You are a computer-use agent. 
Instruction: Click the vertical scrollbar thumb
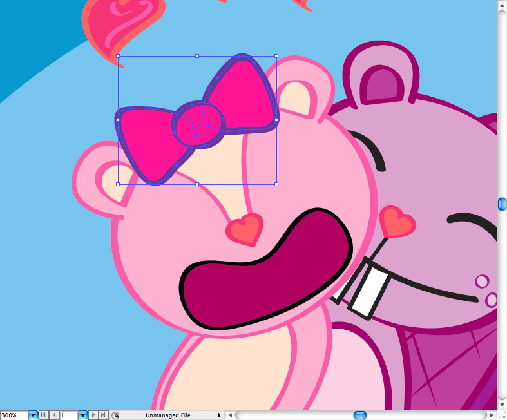502,204
